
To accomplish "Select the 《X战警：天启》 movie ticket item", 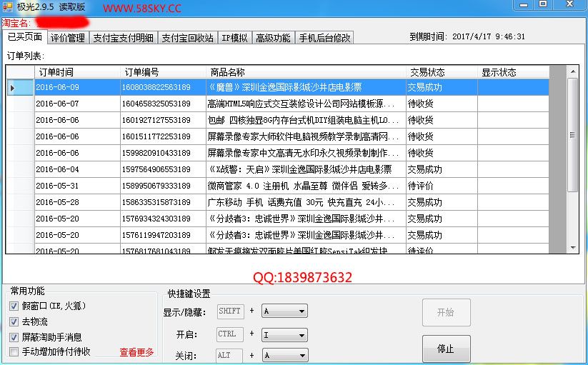I will [306, 169].
